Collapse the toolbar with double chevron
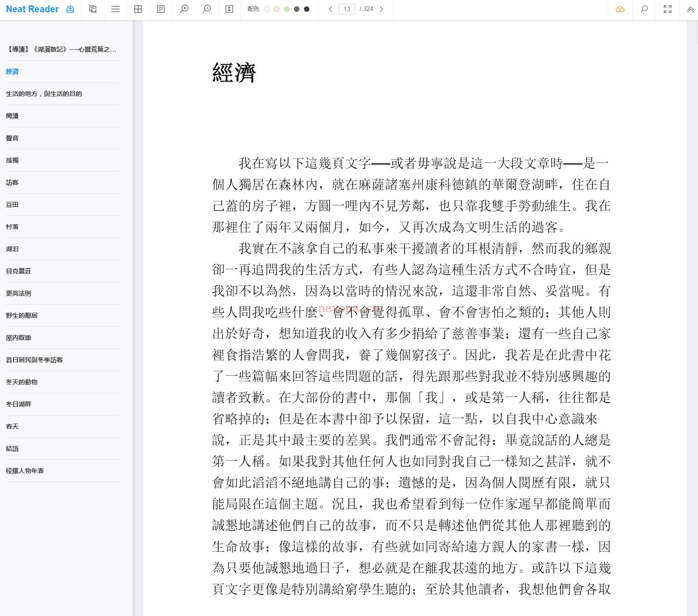The height and width of the screenshot is (616, 698). pos(691,9)
